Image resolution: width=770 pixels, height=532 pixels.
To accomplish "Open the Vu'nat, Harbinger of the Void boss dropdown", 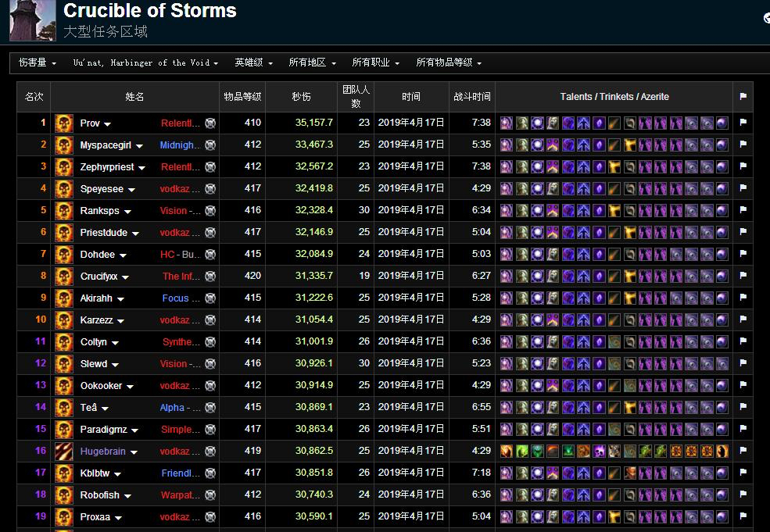I will point(145,62).
